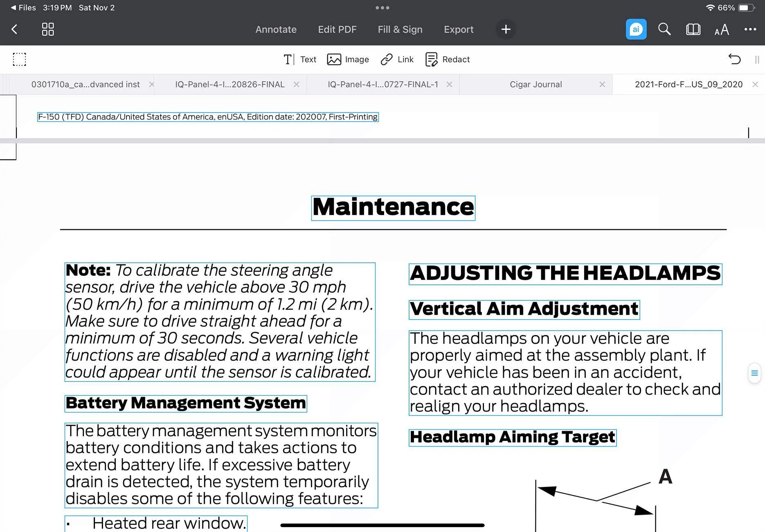Open the AI assistant
The width and height of the screenshot is (765, 532).
pyautogui.click(x=636, y=29)
